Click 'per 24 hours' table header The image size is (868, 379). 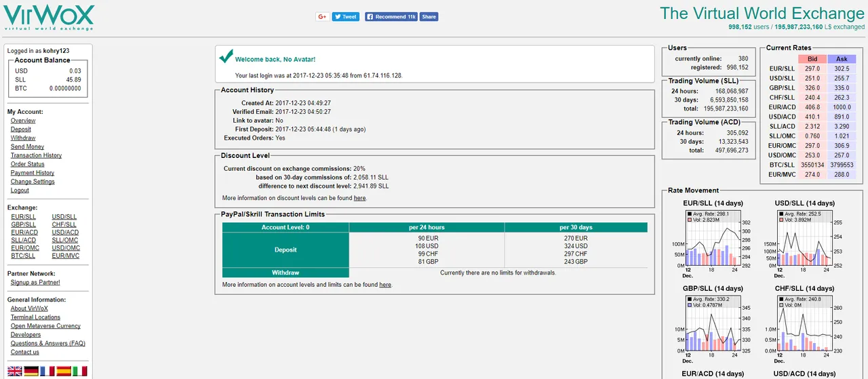(427, 228)
